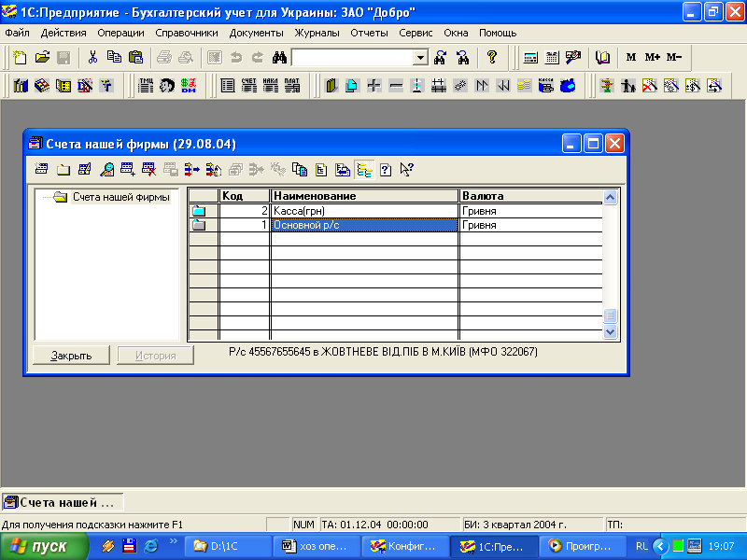Click the M memory button

pyautogui.click(x=631, y=58)
